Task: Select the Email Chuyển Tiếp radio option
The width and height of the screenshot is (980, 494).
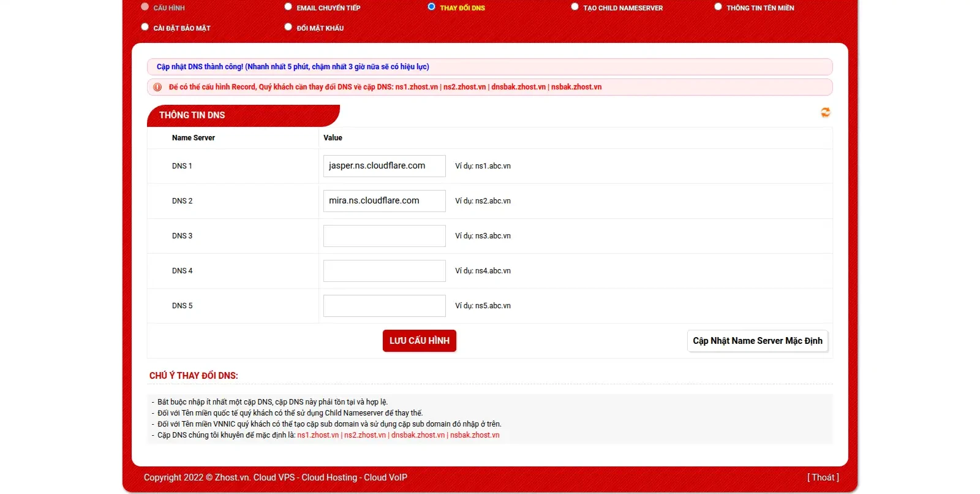Action: (x=288, y=7)
